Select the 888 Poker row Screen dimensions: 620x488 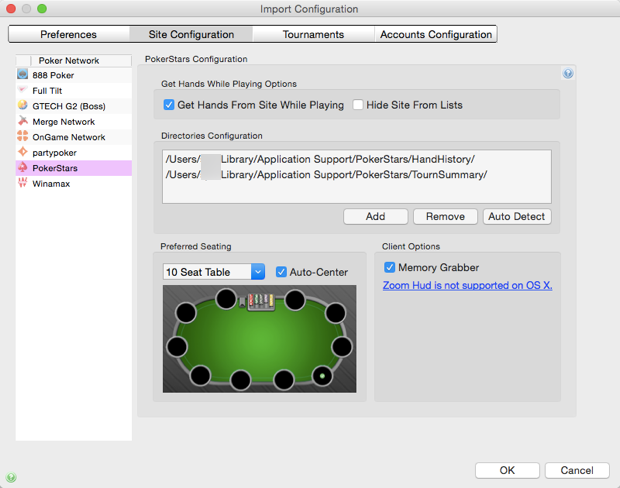74,75
